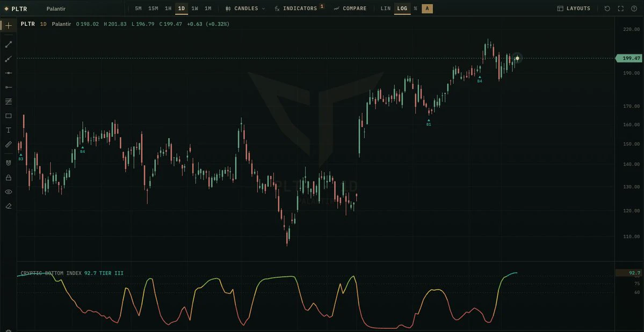Switch to 5M timeframe
Viewport: 644px width, 332px height.
pos(139,9)
